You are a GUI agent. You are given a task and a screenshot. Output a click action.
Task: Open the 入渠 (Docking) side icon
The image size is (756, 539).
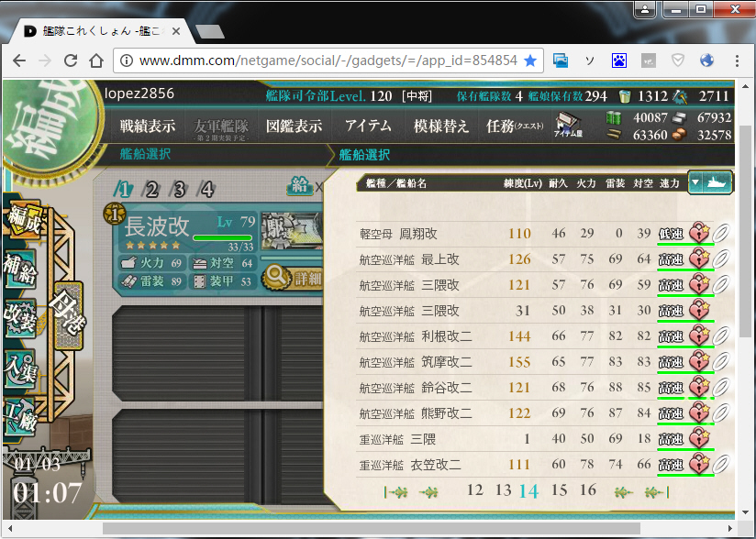point(20,368)
